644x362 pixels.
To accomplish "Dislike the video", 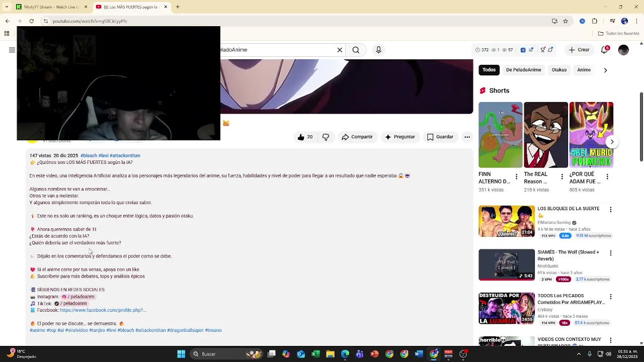I will coord(326,137).
